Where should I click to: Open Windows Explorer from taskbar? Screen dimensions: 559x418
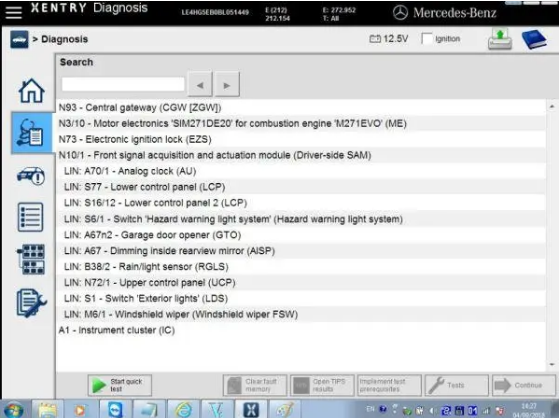coord(47,410)
